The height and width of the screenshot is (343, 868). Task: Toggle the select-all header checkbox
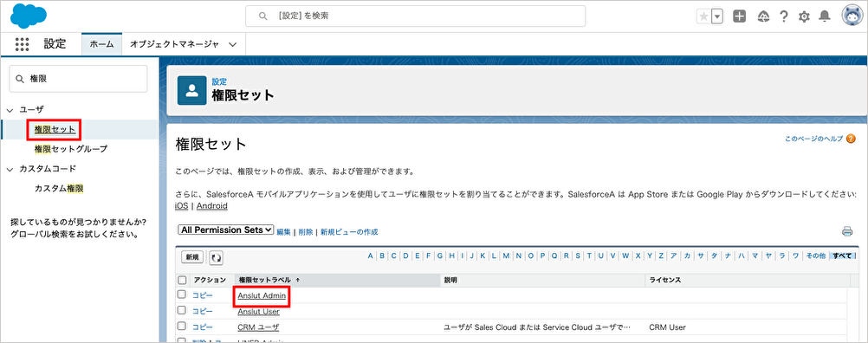pos(182,280)
